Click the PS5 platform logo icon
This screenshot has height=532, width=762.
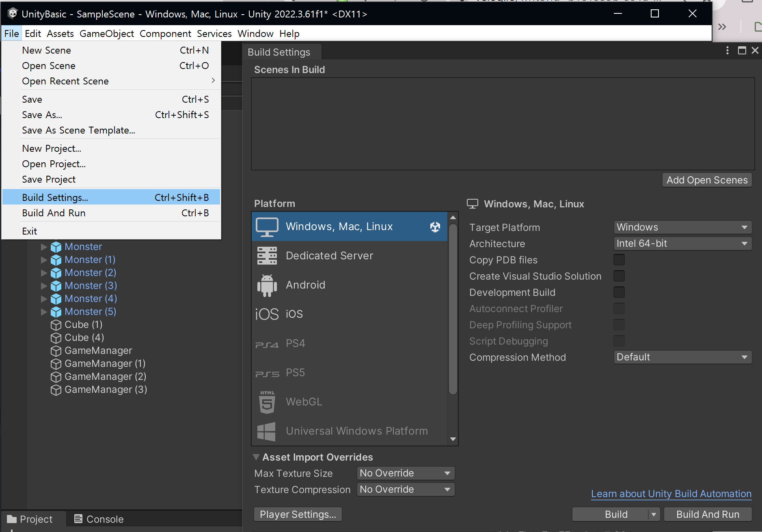(x=267, y=374)
